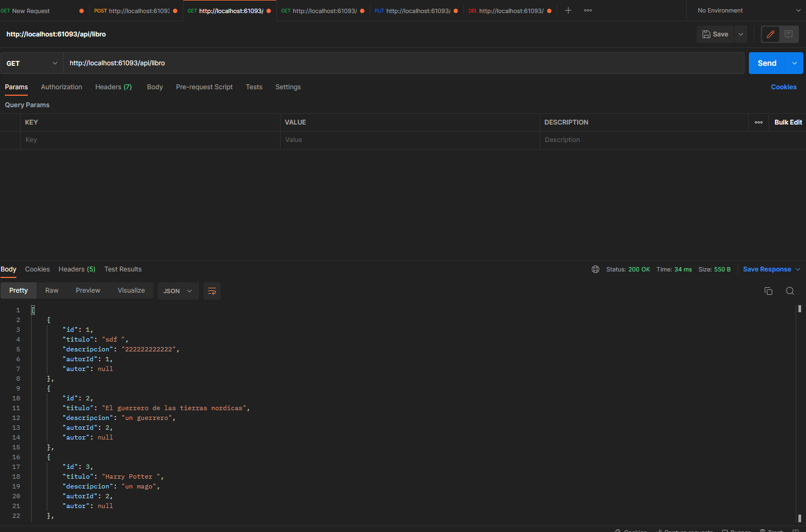Expand the Save options arrow
This screenshot has width=806, height=532.
point(741,34)
